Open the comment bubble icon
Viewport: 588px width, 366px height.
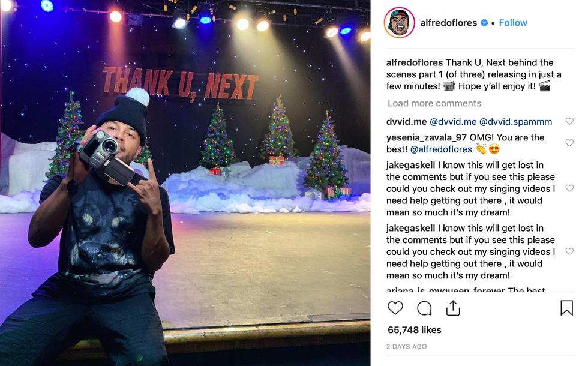tap(424, 308)
